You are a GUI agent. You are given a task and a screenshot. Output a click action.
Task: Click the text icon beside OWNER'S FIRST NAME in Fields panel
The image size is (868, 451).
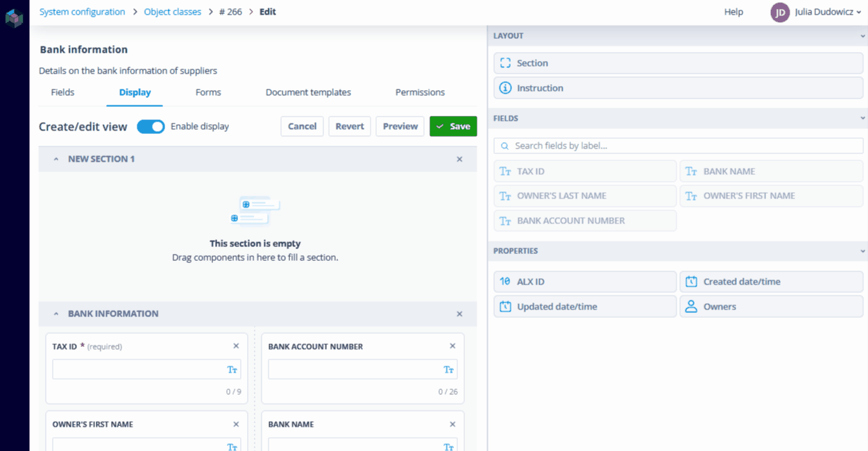pos(691,196)
